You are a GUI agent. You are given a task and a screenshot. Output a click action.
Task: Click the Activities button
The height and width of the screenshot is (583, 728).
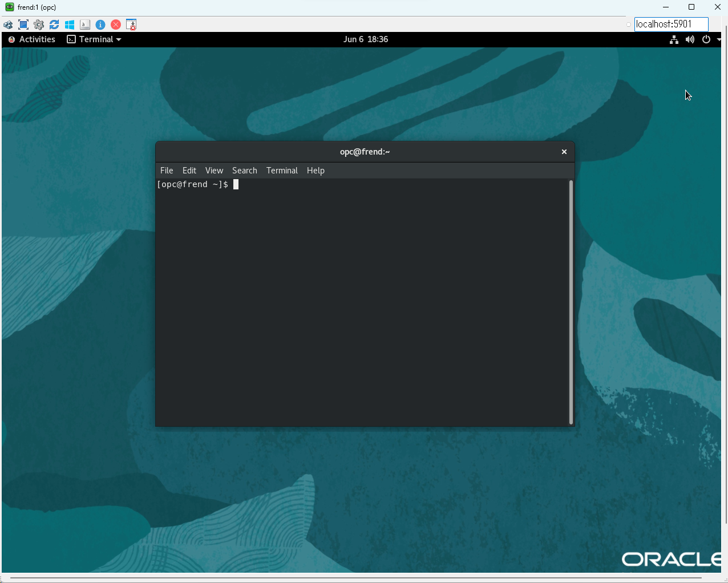click(x=32, y=39)
